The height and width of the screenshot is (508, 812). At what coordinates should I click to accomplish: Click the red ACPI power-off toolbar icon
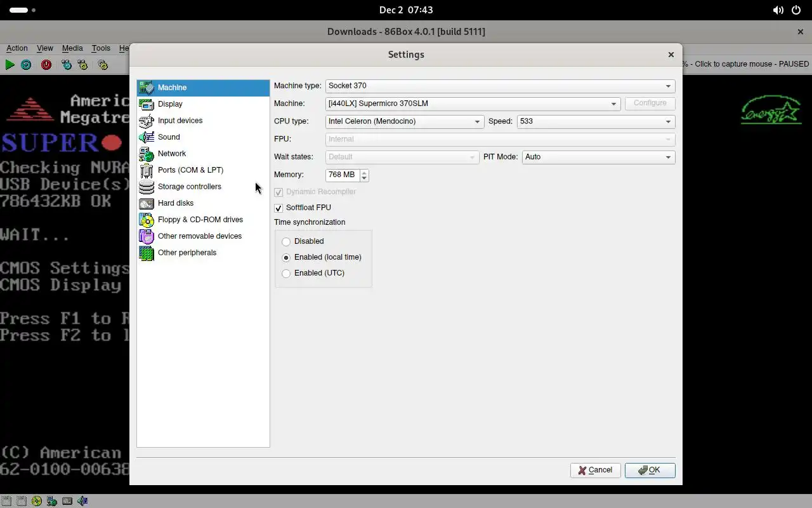46,65
